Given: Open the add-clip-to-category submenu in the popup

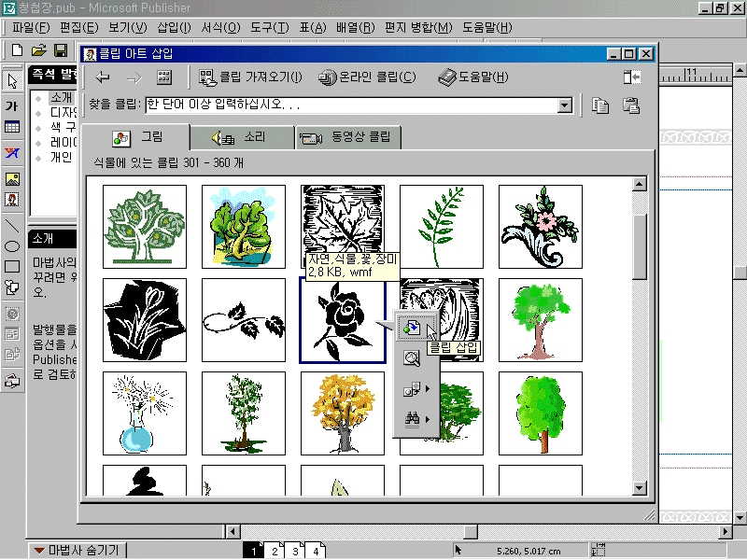Looking at the screenshot, I should [416, 389].
